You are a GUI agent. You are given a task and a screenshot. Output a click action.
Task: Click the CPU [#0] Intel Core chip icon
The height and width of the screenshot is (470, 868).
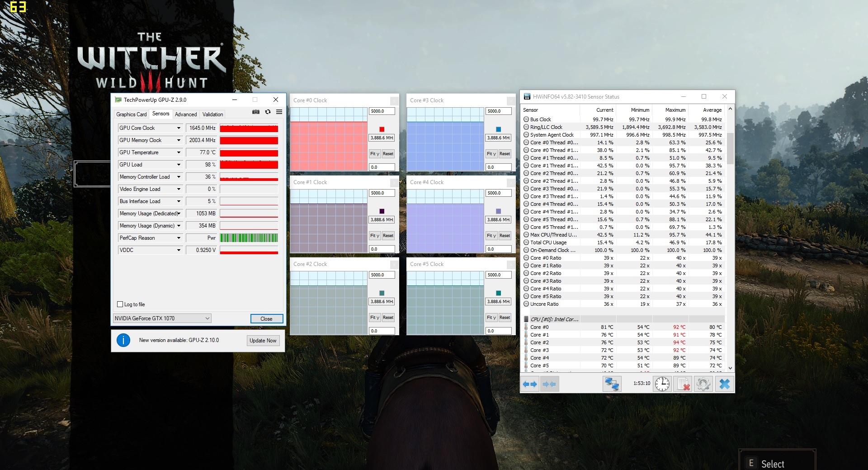tap(526, 319)
